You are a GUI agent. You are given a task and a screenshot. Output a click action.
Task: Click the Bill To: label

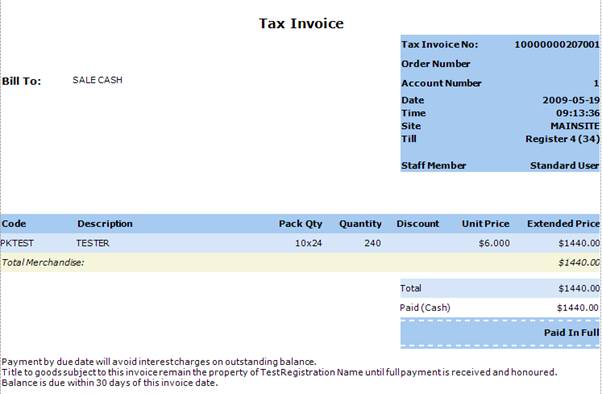point(22,81)
